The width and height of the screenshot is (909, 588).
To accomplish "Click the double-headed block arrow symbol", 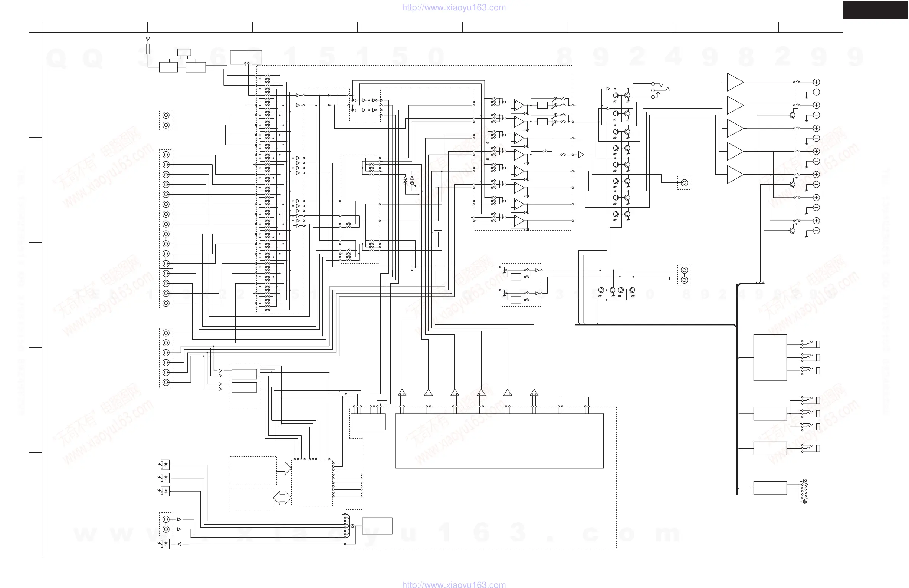I will point(282,498).
